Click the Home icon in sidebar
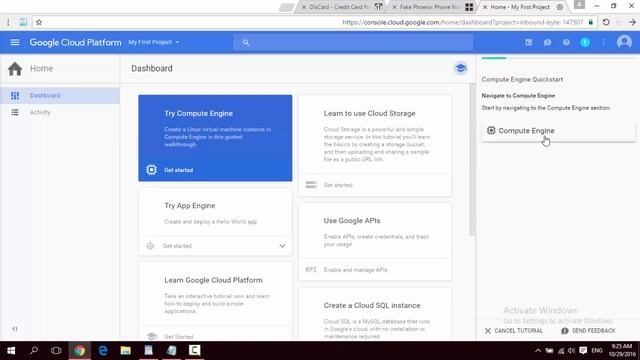Screen dimensions: 640x360 pos(15,69)
